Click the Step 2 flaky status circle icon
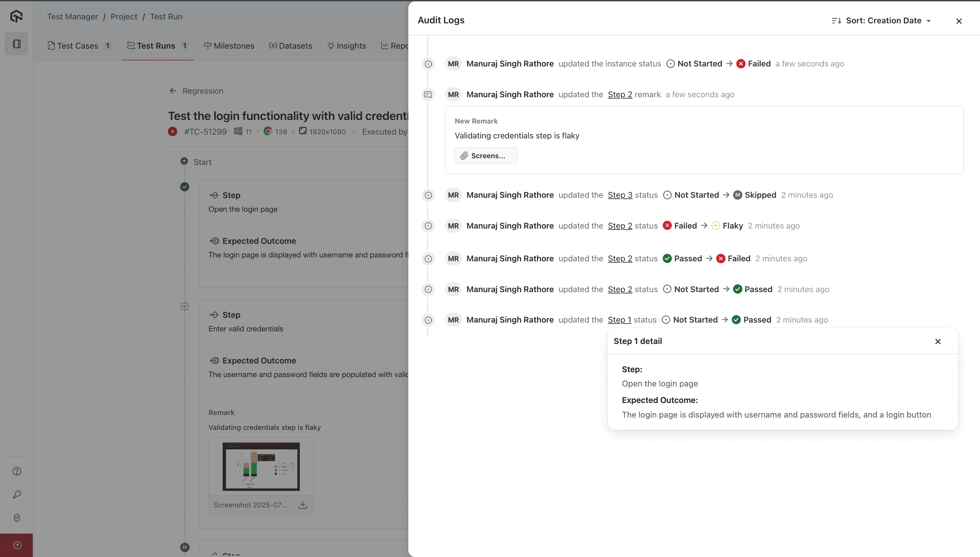 click(185, 306)
